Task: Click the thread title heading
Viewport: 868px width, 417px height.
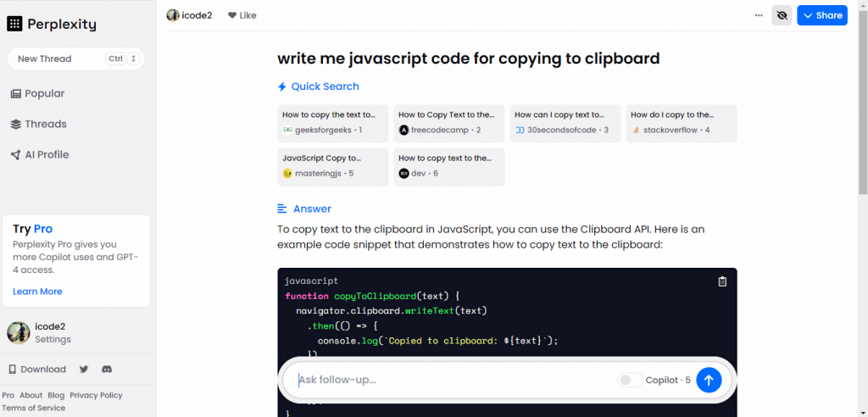Action: pos(468,58)
